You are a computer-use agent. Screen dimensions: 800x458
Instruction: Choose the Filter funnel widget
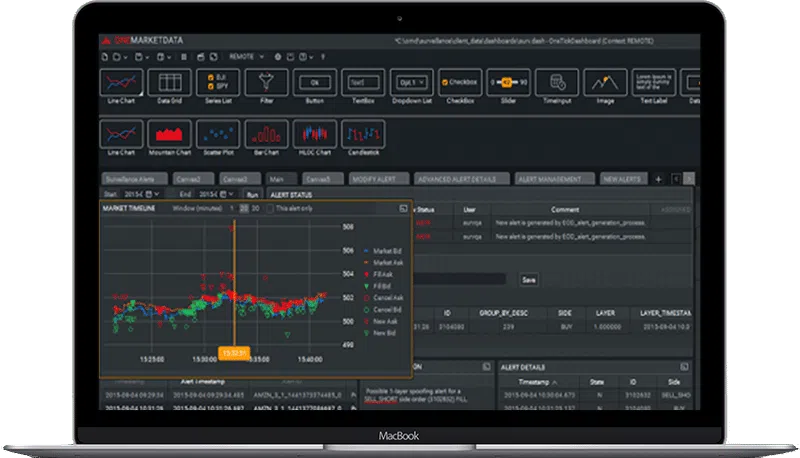pos(266,82)
